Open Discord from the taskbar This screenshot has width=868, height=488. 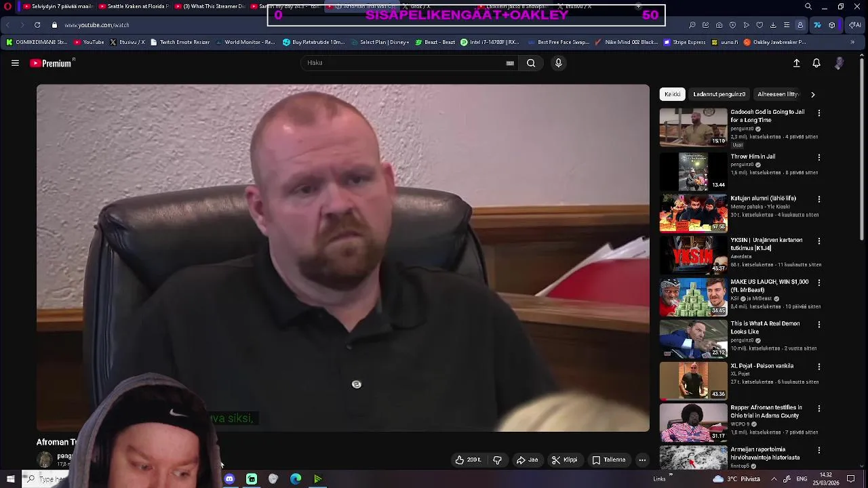click(229, 479)
